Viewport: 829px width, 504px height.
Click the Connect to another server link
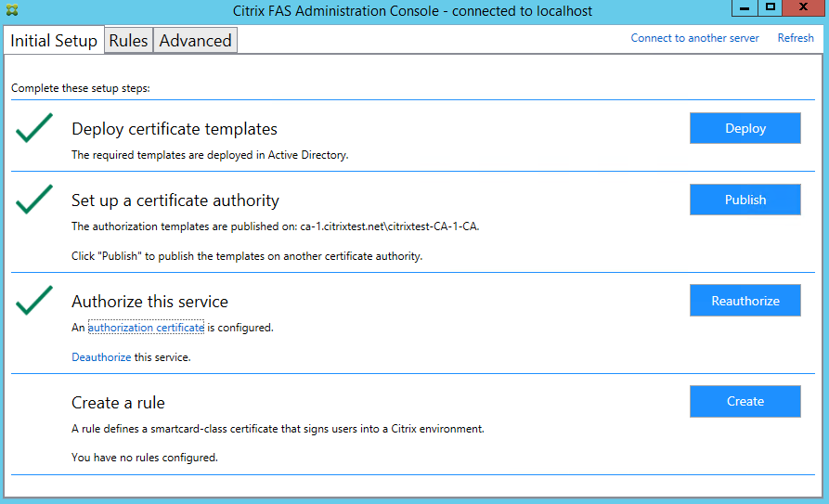(694, 38)
